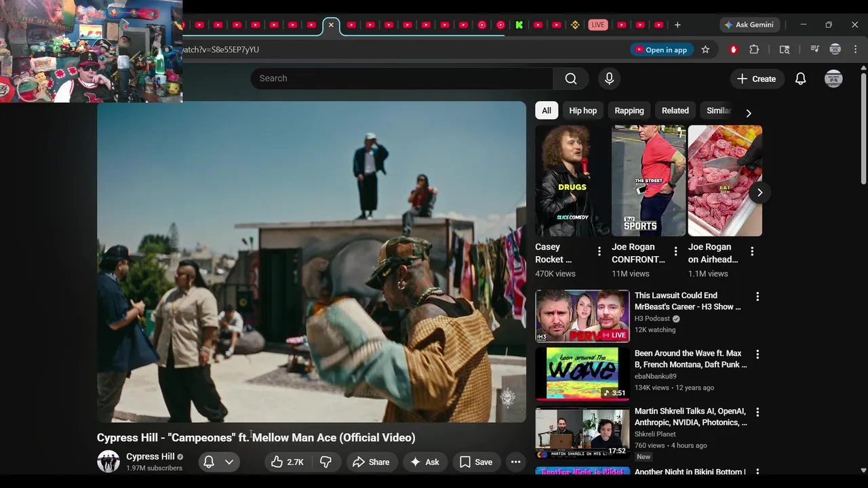Click the magnifier search button
The height and width of the screenshot is (488, 868).
coord(571,79)
